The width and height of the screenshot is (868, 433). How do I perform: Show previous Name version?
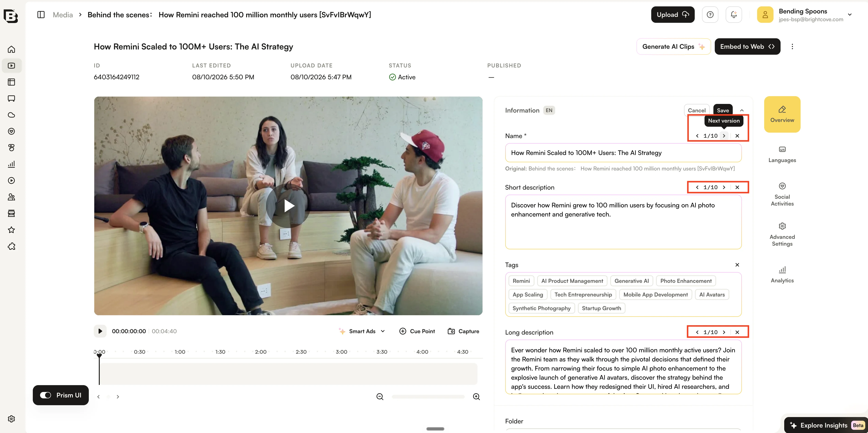(697, 136)
